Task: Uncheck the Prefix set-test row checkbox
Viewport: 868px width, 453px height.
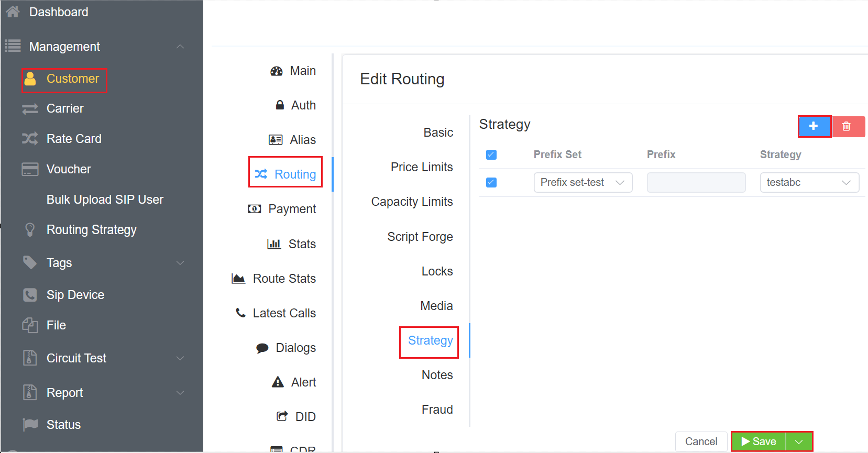Action: (x=491, y=182)
